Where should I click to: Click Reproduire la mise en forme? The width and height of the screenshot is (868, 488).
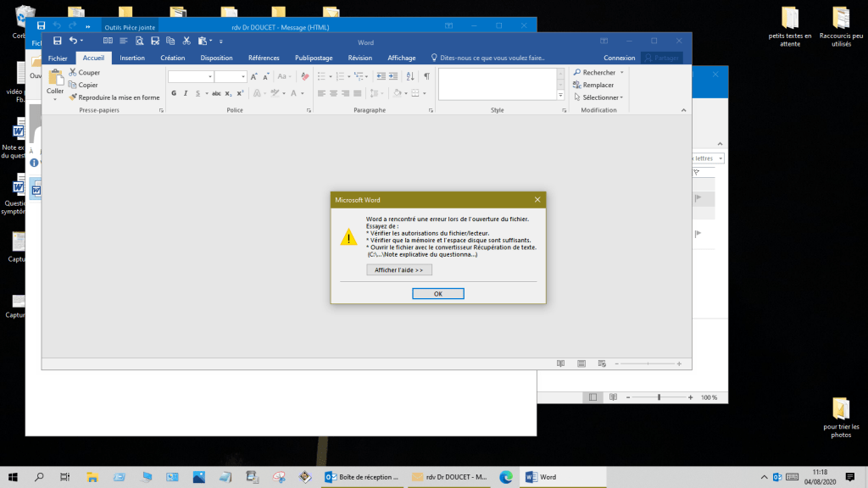114,97
